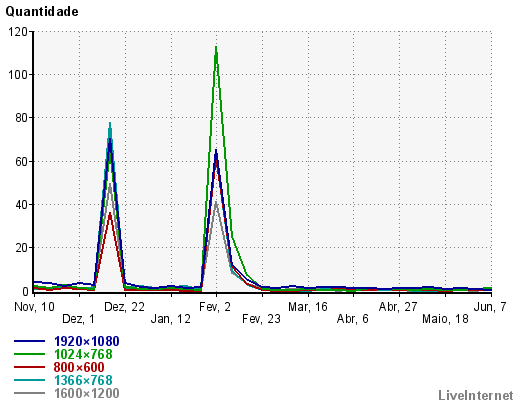Click the blue 1920×1080 line swatch
520x405 pixels.
29,341
